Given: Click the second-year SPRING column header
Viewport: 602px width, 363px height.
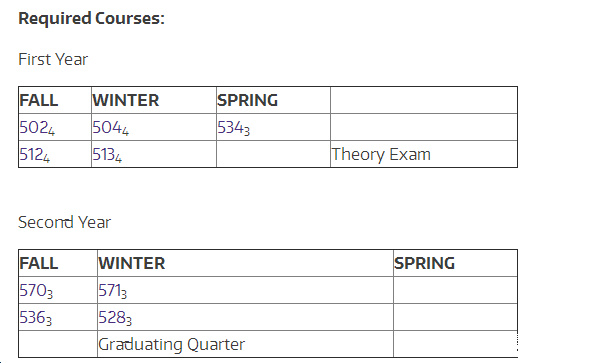Looking at the screenshot, I should tap(425, 263).
